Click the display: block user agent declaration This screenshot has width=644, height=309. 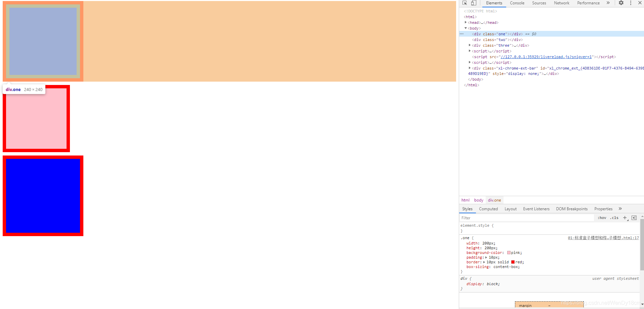coord(483,284)
